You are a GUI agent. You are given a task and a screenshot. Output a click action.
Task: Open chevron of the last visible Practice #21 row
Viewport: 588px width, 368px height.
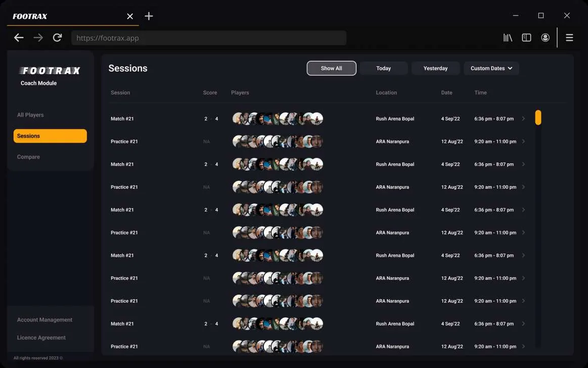click(523, 347)
